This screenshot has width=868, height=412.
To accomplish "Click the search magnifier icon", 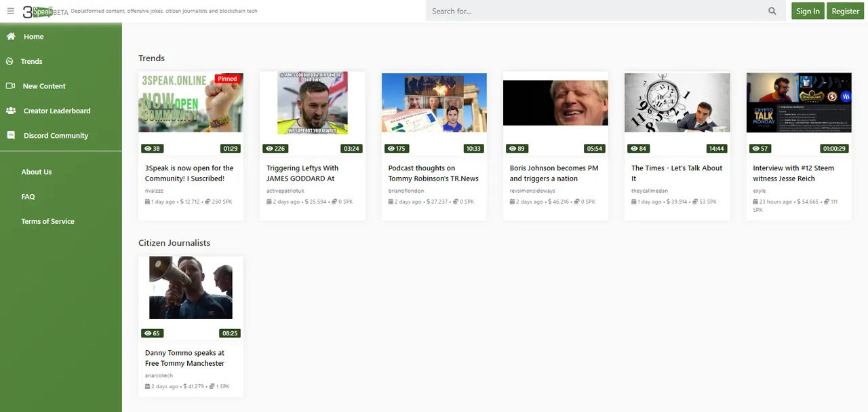I will (772, 11).
